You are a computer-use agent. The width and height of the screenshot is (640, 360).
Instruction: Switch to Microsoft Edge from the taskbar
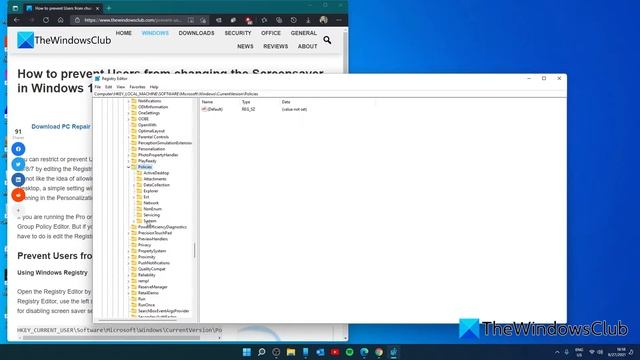(x=364, y=352)
